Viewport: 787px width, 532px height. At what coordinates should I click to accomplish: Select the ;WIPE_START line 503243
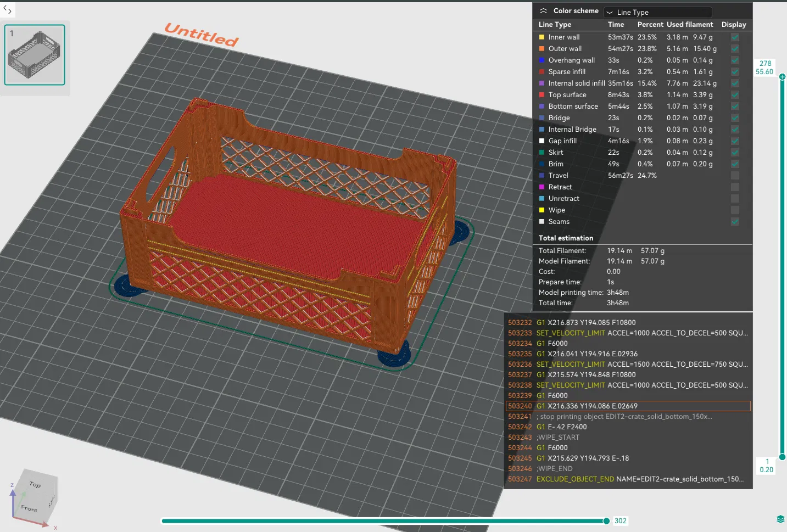click(628, 438)
